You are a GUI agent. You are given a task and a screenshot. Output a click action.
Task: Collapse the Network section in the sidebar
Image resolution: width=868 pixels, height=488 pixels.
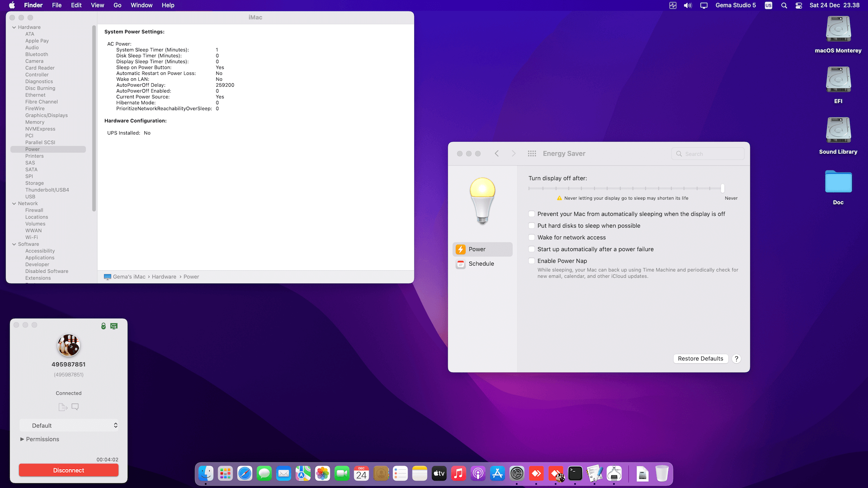(x=14, y=204)
